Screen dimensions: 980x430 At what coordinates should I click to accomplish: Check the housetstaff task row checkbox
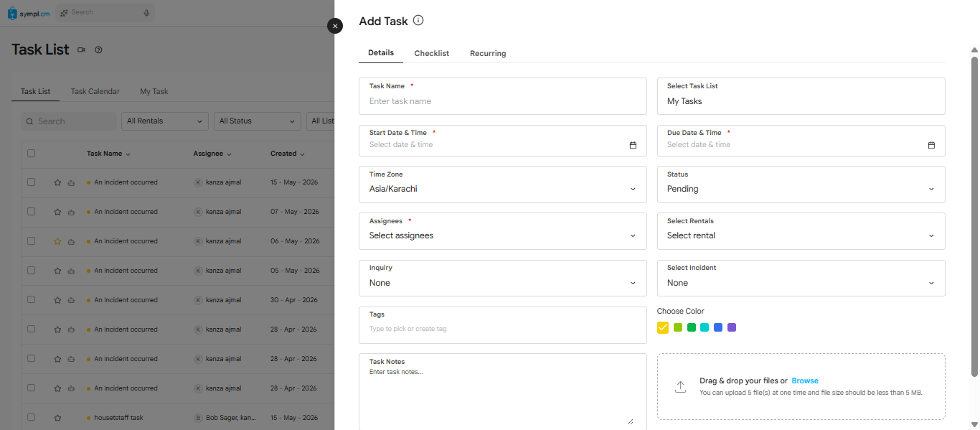(31, 417)
